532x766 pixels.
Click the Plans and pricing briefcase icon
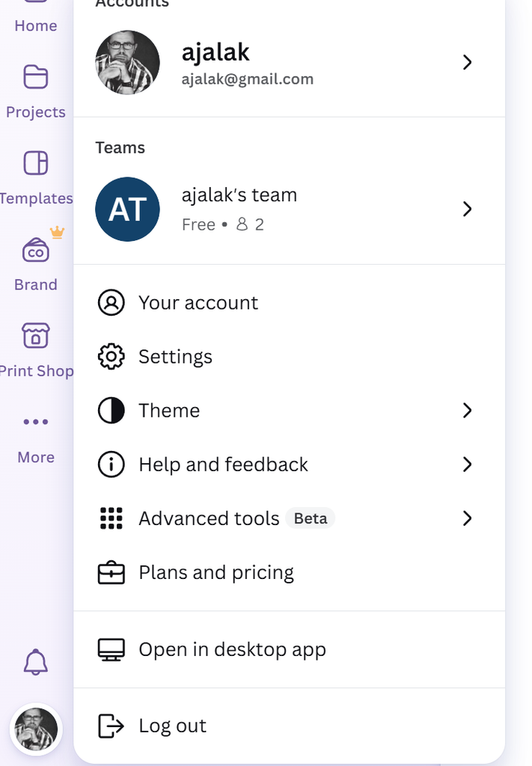111,572
